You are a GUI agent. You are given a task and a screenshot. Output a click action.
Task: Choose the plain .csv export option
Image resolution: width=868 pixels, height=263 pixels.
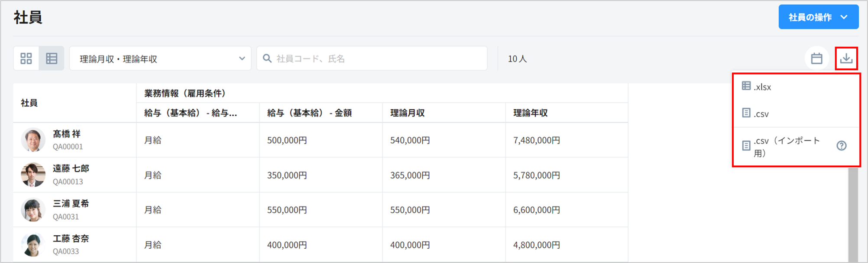[761, 114]
